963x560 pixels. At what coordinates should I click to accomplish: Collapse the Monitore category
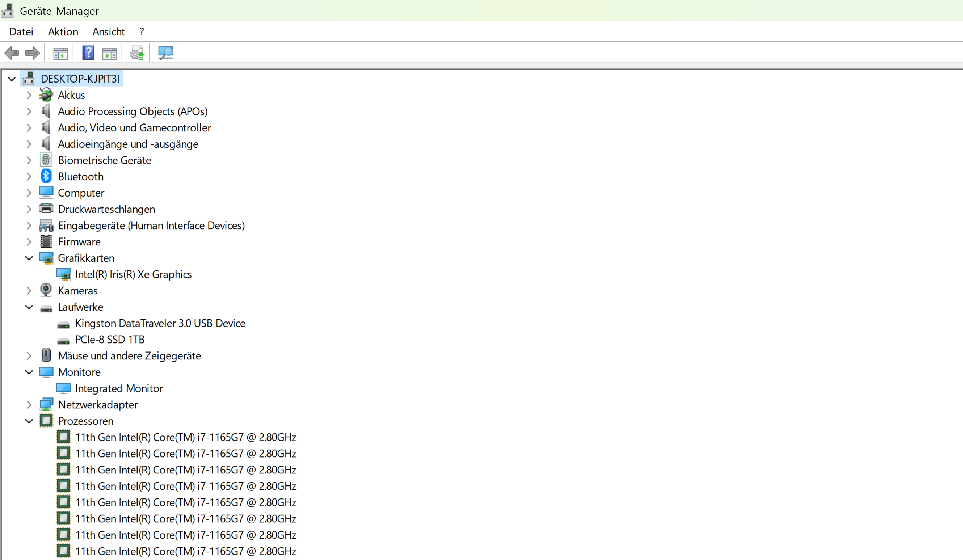point(29,372)
